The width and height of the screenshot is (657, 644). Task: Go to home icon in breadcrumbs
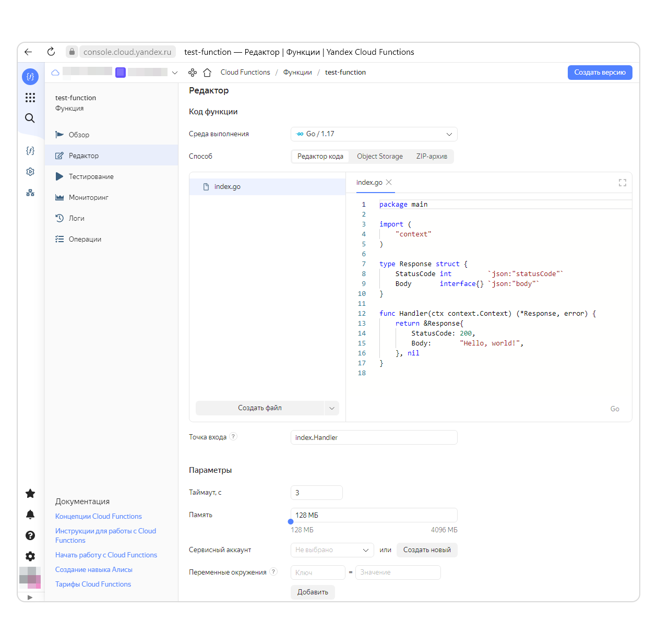207,73
